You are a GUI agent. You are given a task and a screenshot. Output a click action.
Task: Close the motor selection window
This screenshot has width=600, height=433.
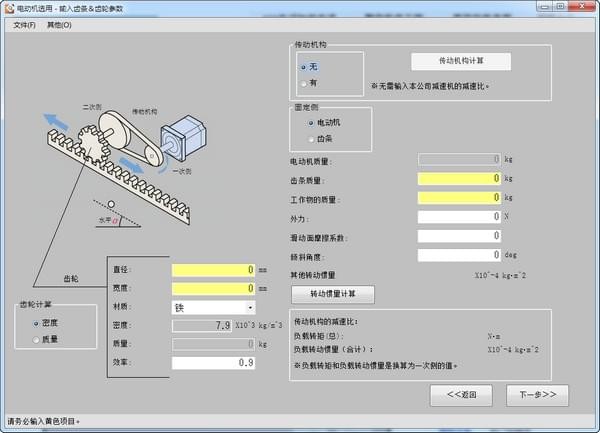pyautogui.click(x=581, y=7)
